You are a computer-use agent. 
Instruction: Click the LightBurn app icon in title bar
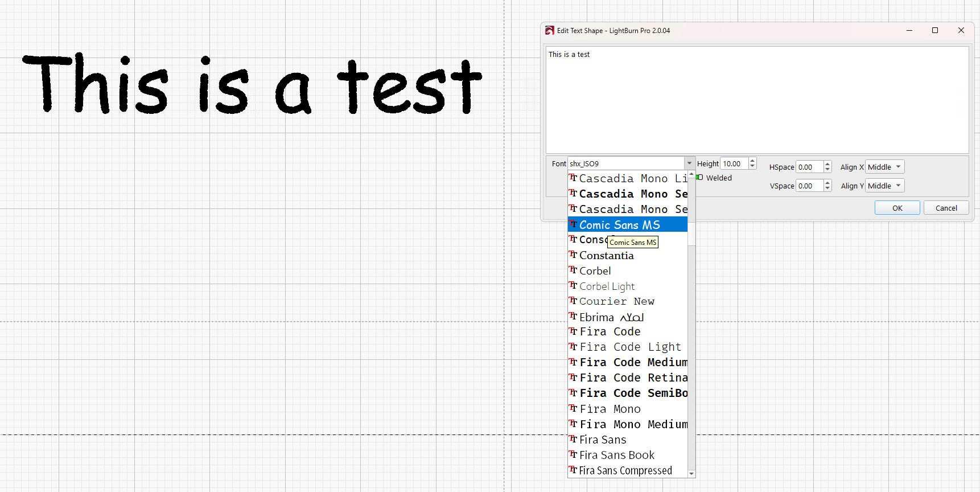click(549, 31)
